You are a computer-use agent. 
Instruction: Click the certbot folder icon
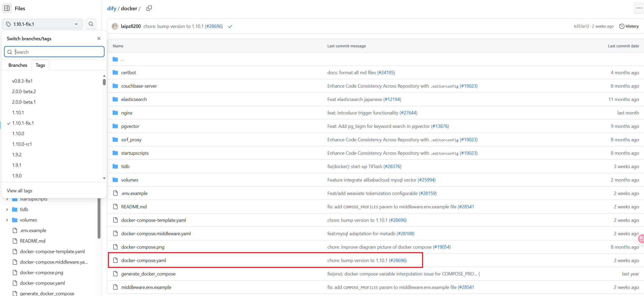tap(115, 72)
